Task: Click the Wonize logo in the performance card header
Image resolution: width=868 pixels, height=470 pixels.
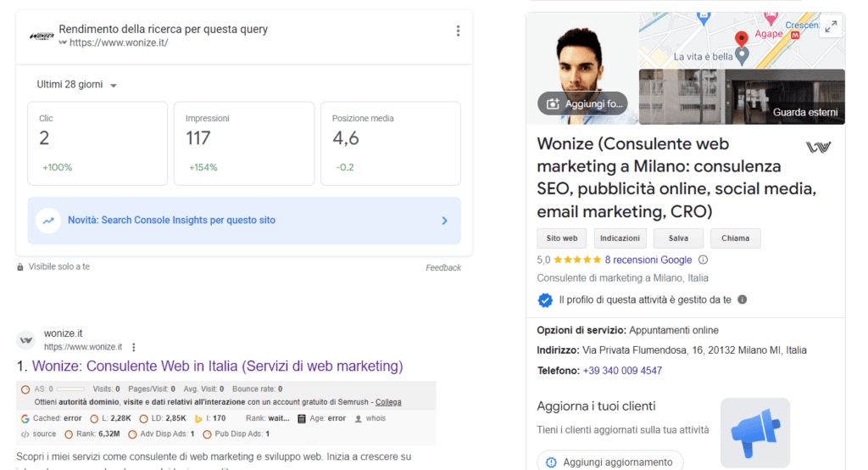Action: click(x=42, y=36)
